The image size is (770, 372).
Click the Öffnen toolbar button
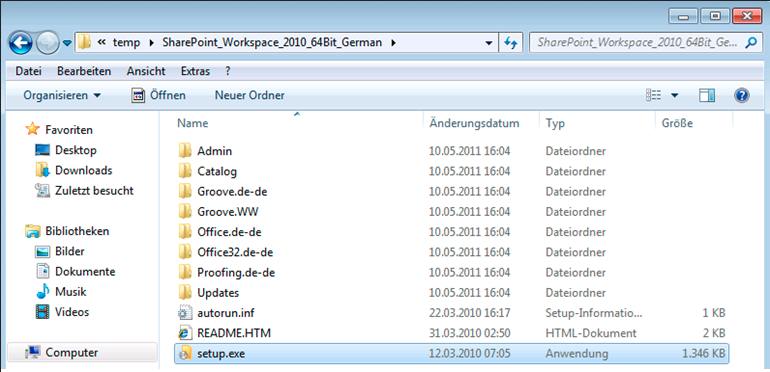tap(159, 95)
